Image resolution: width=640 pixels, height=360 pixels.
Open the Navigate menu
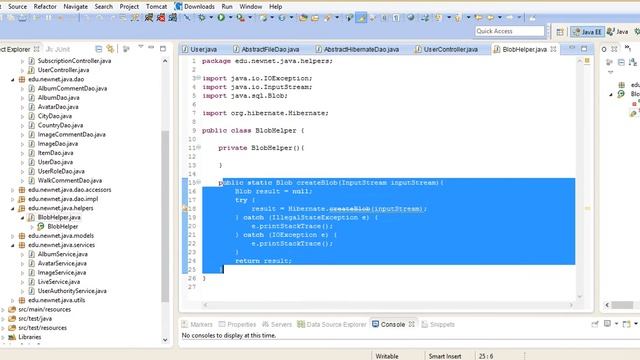tap(76, 7)
